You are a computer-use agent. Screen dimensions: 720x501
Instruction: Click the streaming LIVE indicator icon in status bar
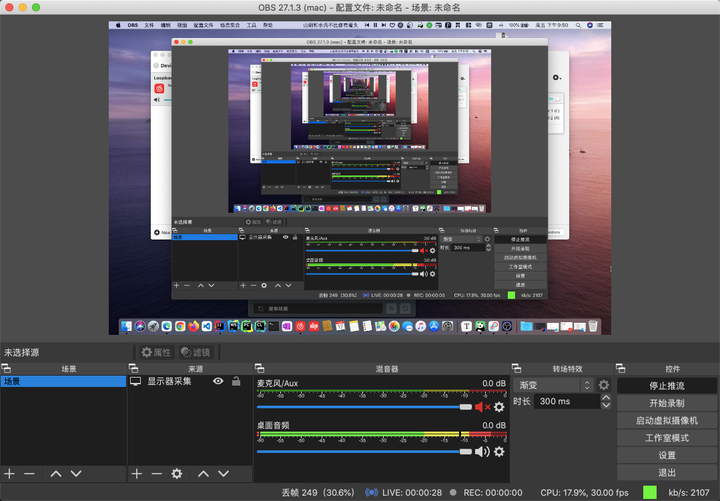[x=371, y=492]
